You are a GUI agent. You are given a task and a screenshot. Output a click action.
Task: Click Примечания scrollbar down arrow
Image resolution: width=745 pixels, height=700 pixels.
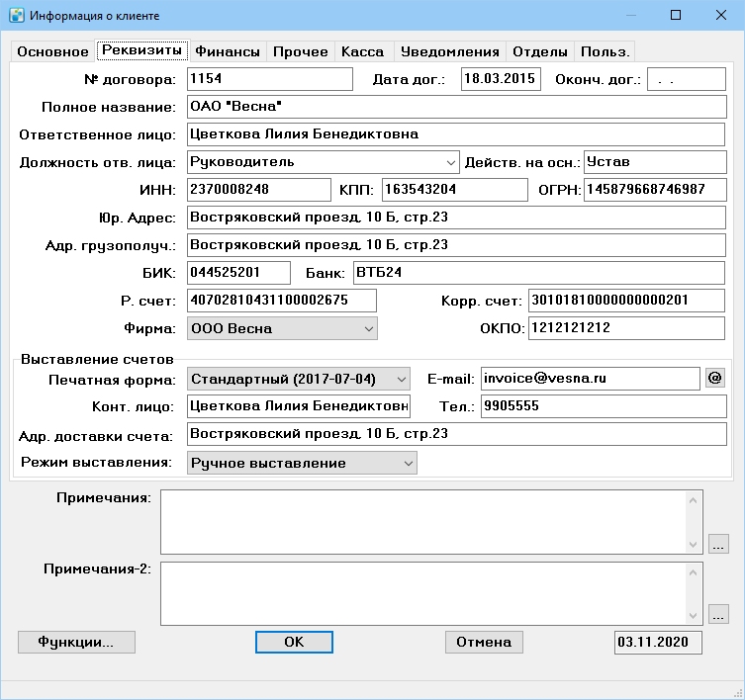[694, 544]
